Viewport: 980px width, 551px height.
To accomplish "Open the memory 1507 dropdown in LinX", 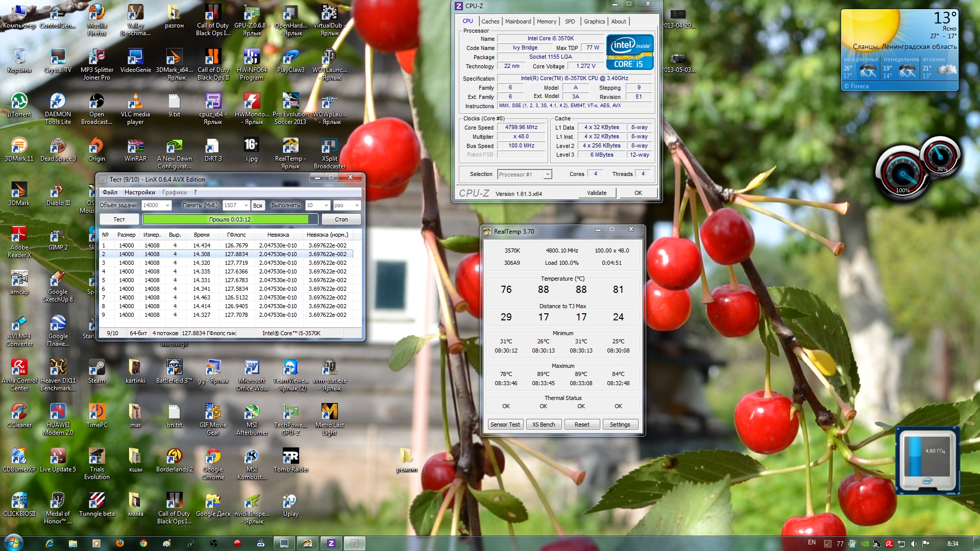I will 246,206.
